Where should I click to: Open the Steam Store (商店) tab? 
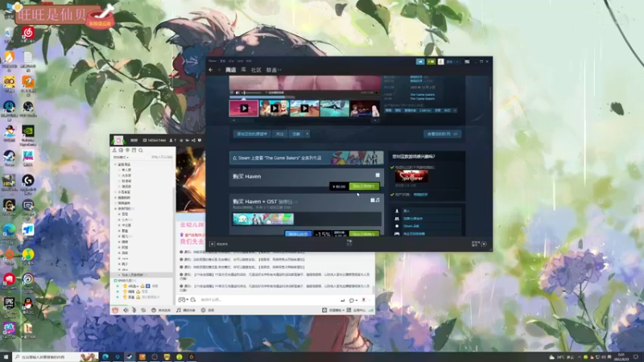pos(231,70)
